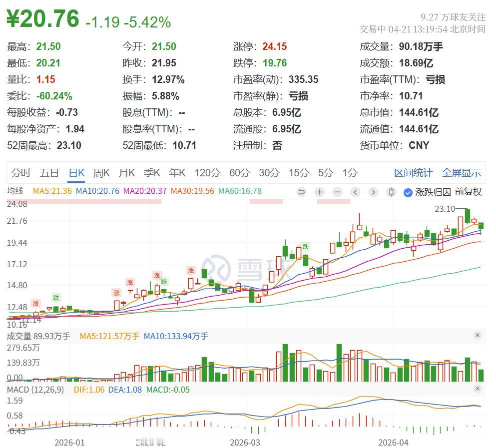The image size is (496, 448).
Task: Move chart left with left arrow icon
Action: [355, 192]
